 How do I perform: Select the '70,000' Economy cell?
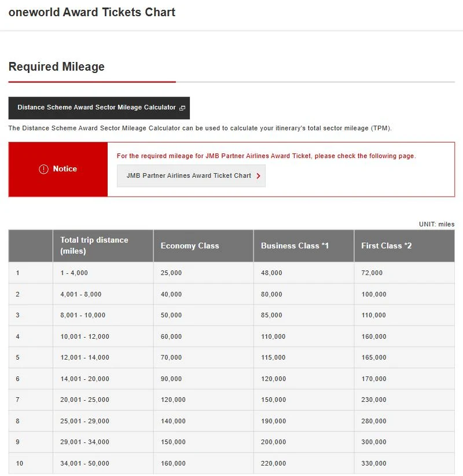(203, 357)
